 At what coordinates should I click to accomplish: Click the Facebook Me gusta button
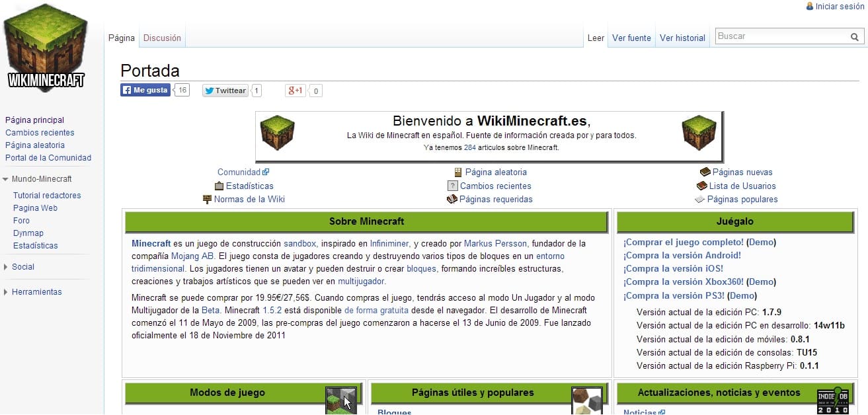145,91
